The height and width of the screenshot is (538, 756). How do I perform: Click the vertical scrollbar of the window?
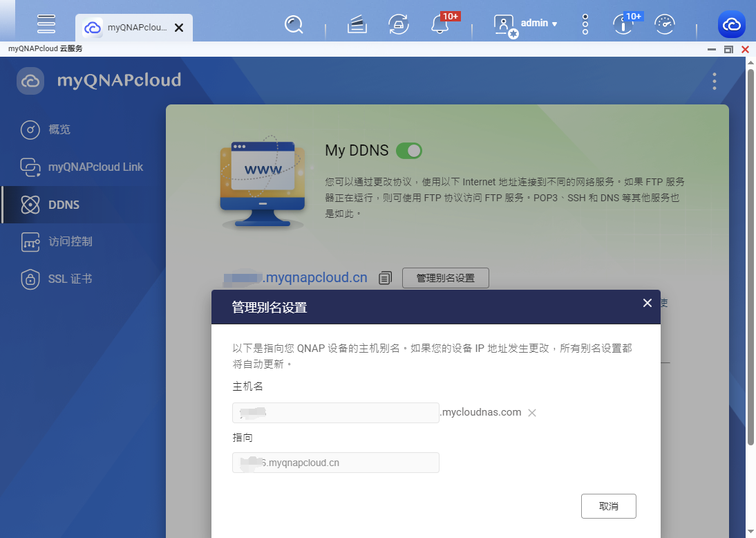(750, 257)
